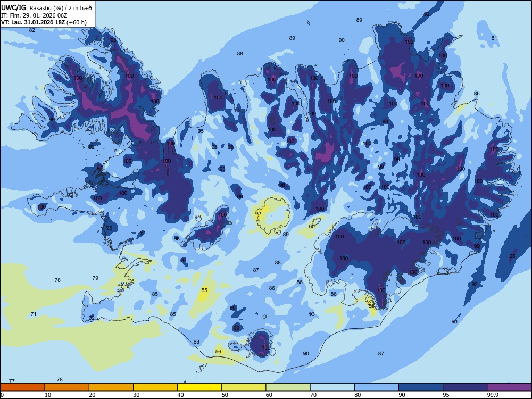Click the '(+60 h)' forecast offset text
Image resolution: width=532 pixels, height=399 pixels.
[x=77, y=22]
